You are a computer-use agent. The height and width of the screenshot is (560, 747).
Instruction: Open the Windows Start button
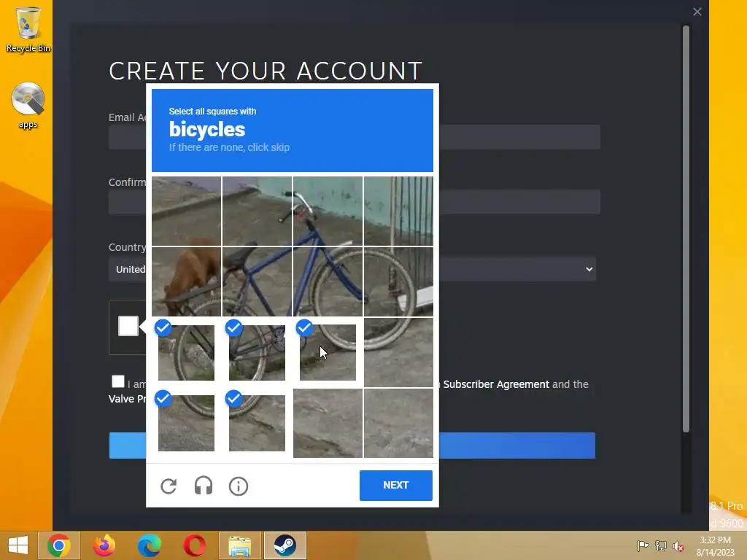pyautogui.click(x=18, y=545)
